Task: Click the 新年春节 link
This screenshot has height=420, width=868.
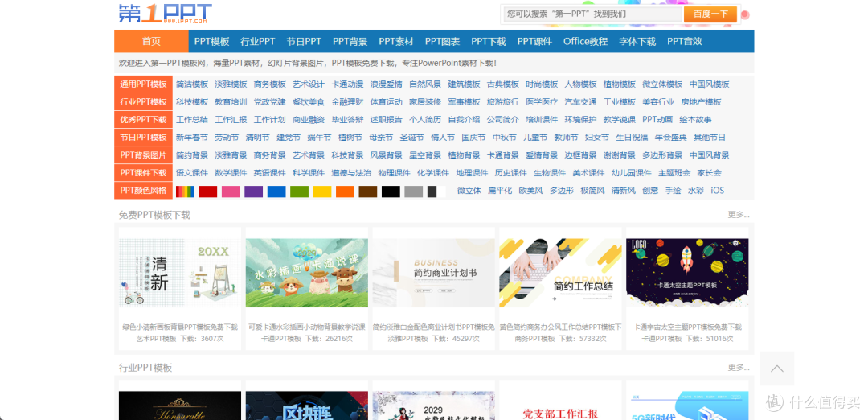Action: click(x=192, y=138)
